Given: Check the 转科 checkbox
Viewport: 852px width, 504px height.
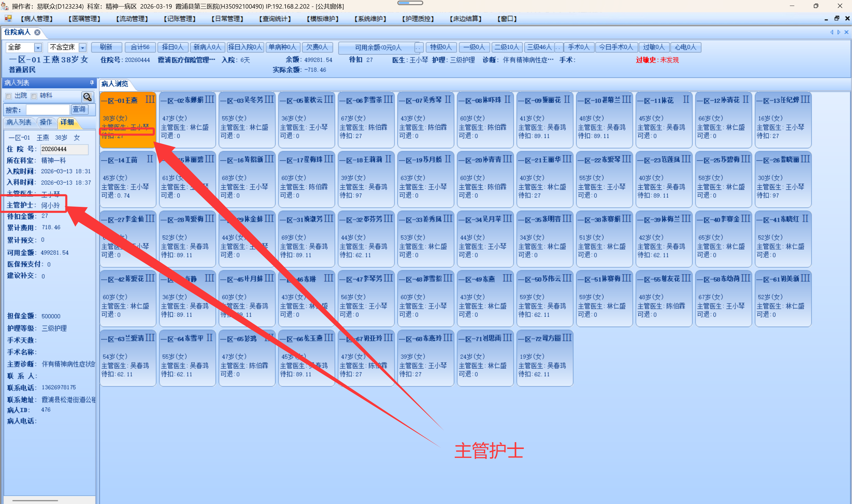Looking at the screenshot, I should pos(34,96).
